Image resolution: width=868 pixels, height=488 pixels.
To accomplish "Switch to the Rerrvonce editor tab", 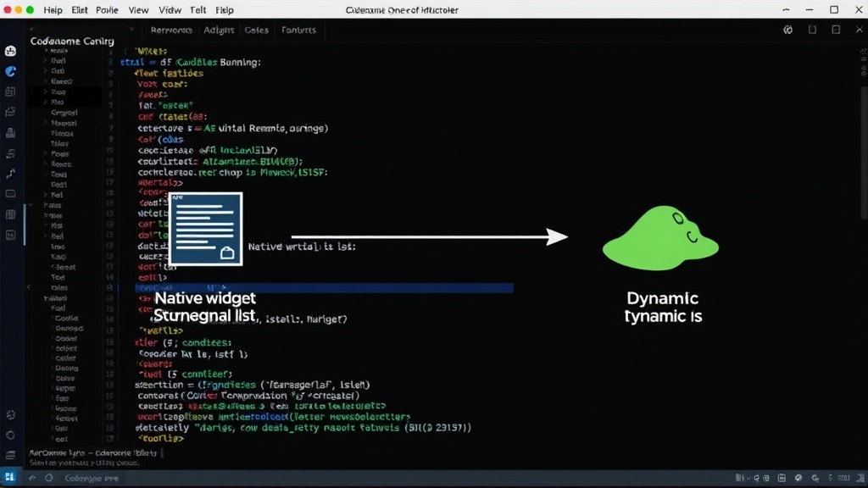I will (171, 30).
